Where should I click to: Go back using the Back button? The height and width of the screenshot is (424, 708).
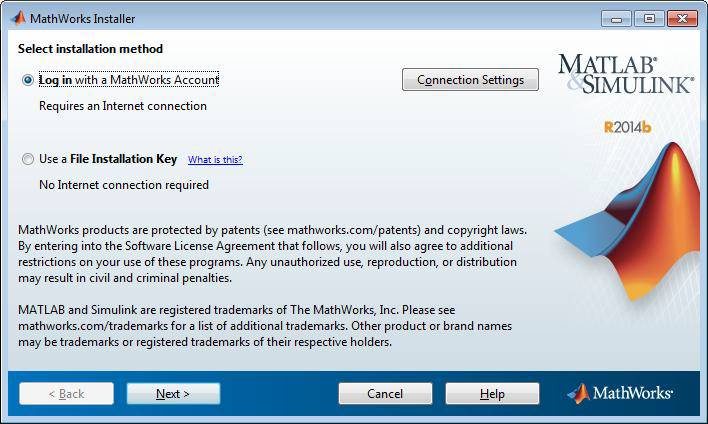(x=66, y=394)
